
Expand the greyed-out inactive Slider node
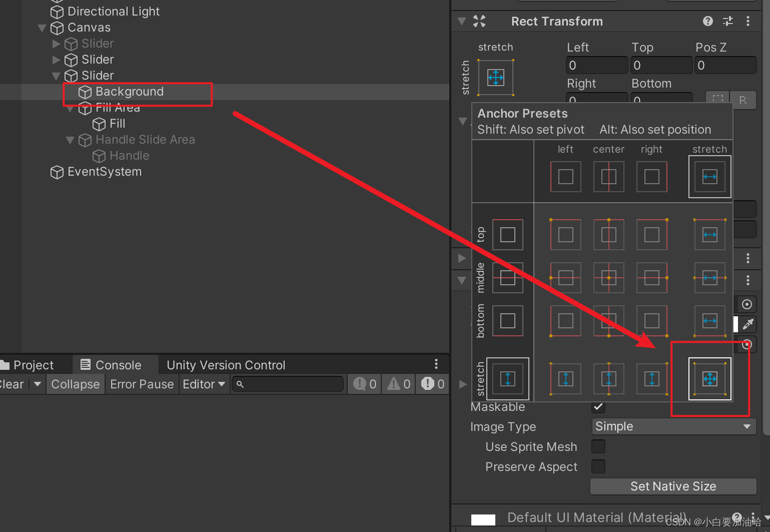click(x=56, y=44)
